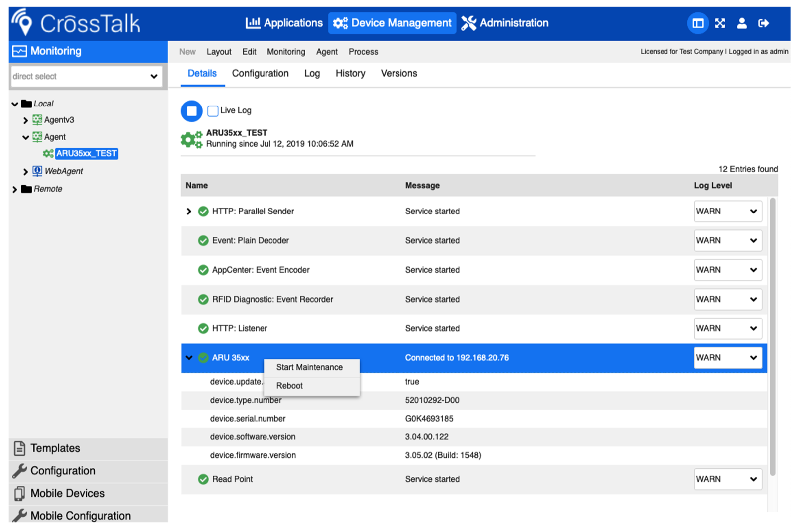
Task: Open the Process menu
Action: point(363,52)
